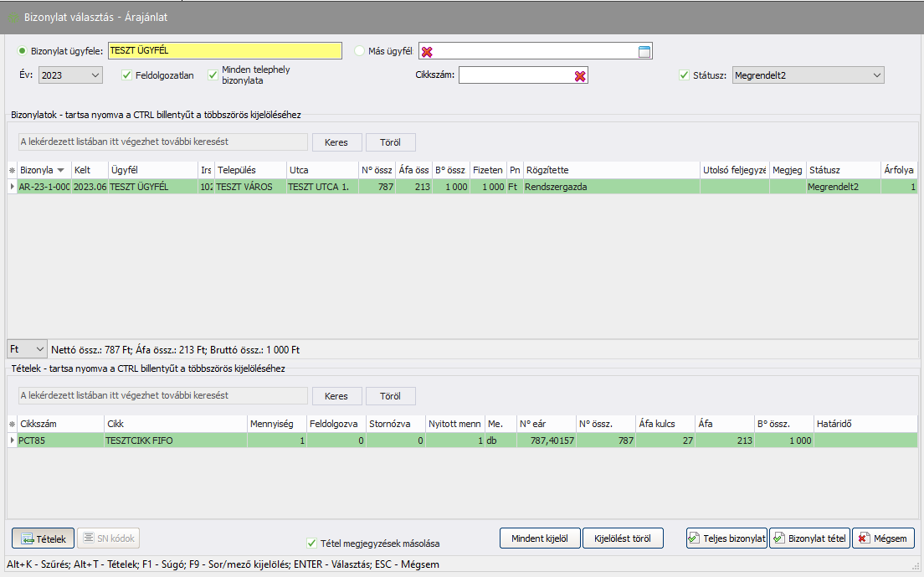The width and height of the screenshot is (924, 577).
Task: Click the red X clear icon in Más ügyfél field
Action: point(428,52)
